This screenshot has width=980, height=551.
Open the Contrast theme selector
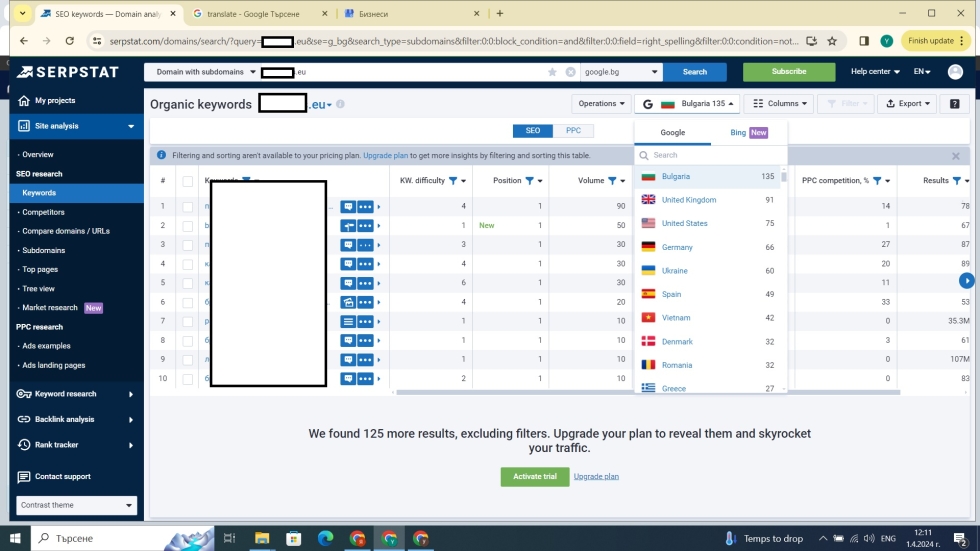coord(76,505)
